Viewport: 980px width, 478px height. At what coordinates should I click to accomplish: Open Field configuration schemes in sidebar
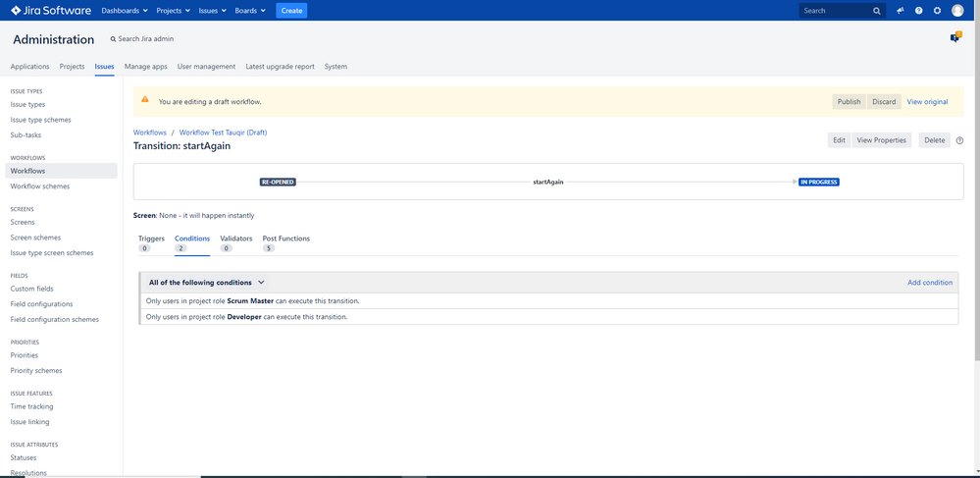55,319
